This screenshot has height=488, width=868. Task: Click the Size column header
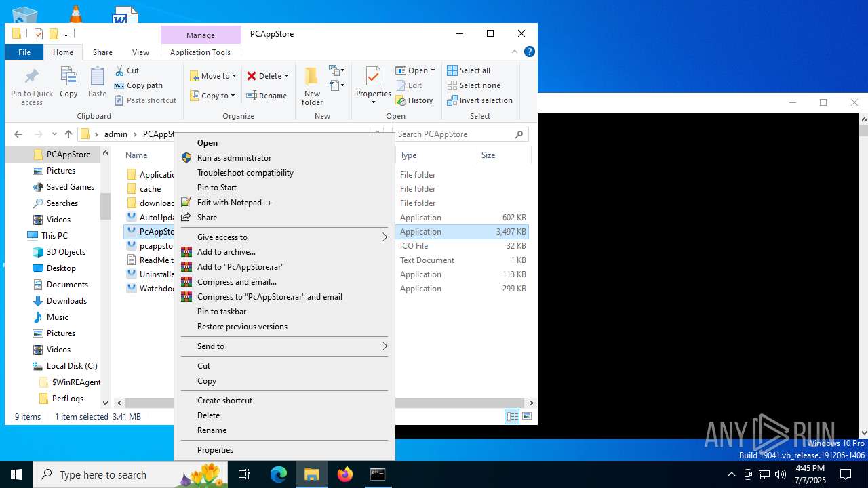click(502, 155)
